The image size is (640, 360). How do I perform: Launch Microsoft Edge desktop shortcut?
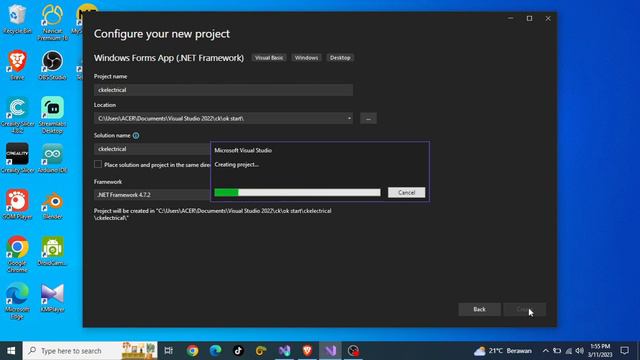(17, 300)
